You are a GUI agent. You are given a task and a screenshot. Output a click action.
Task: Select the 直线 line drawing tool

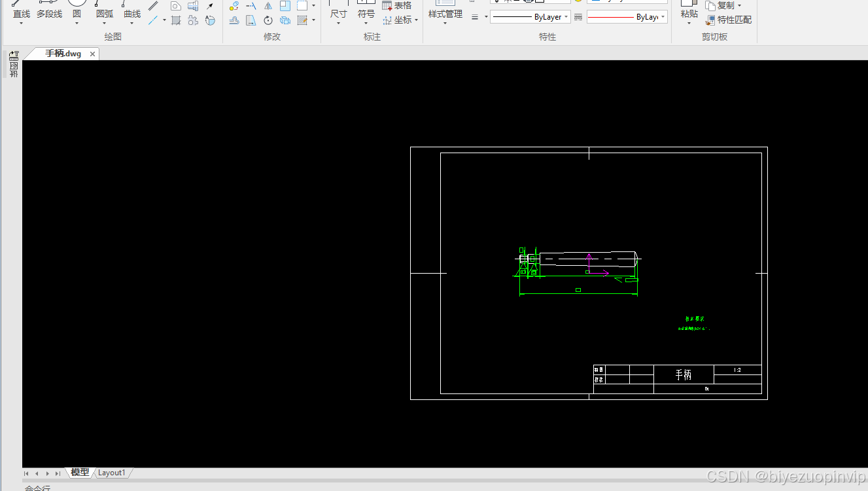coord(22,9)
